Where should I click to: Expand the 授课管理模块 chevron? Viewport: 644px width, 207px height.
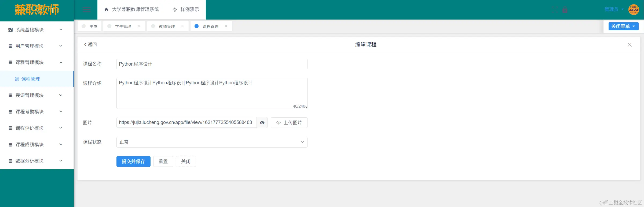coord(61,95)
